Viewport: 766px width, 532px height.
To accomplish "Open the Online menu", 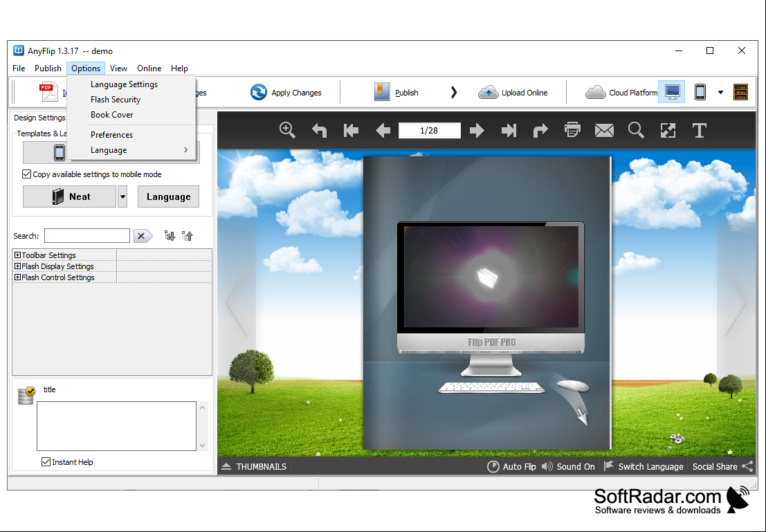I will tap(149, 68).
